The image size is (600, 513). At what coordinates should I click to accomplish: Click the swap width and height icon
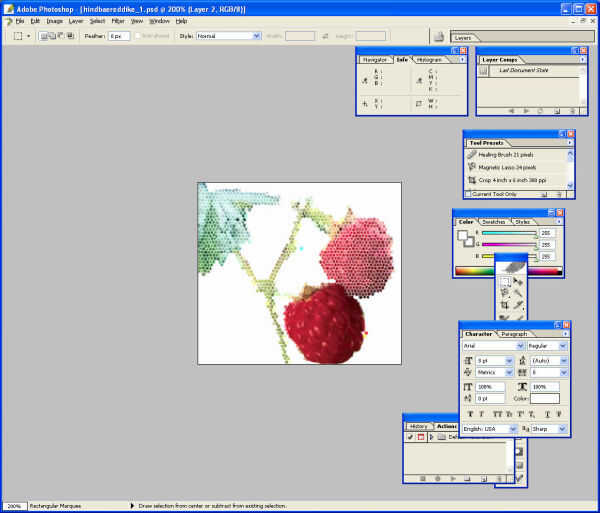pyautogui.click(x=325, y=36)
